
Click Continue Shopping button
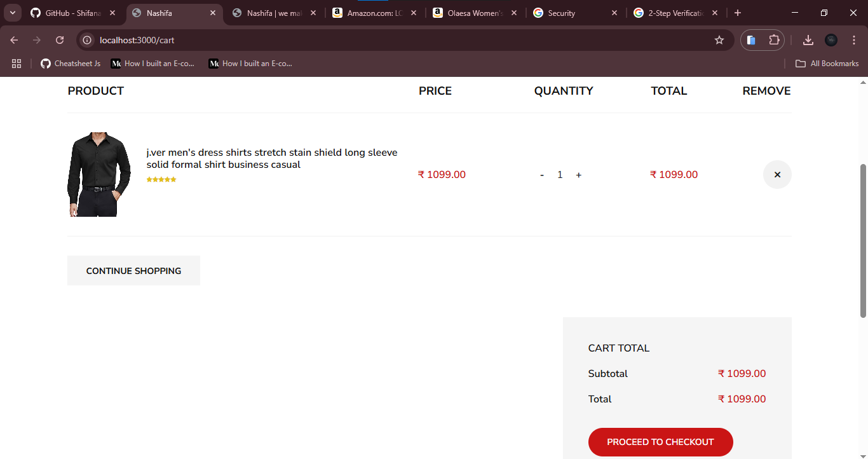133,271
